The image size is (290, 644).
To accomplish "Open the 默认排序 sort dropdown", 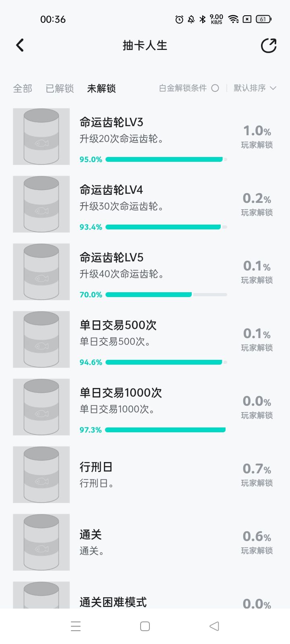I will [250, 88].
